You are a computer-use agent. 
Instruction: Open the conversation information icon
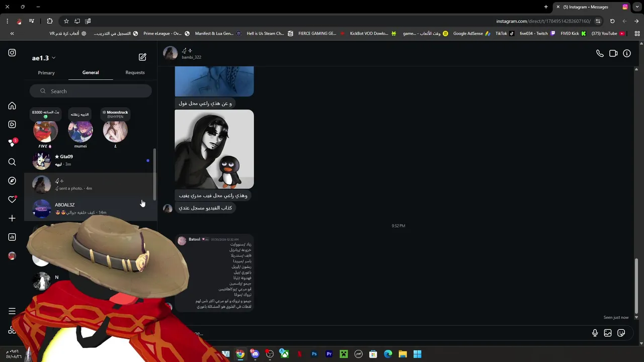tap(627, 53)
